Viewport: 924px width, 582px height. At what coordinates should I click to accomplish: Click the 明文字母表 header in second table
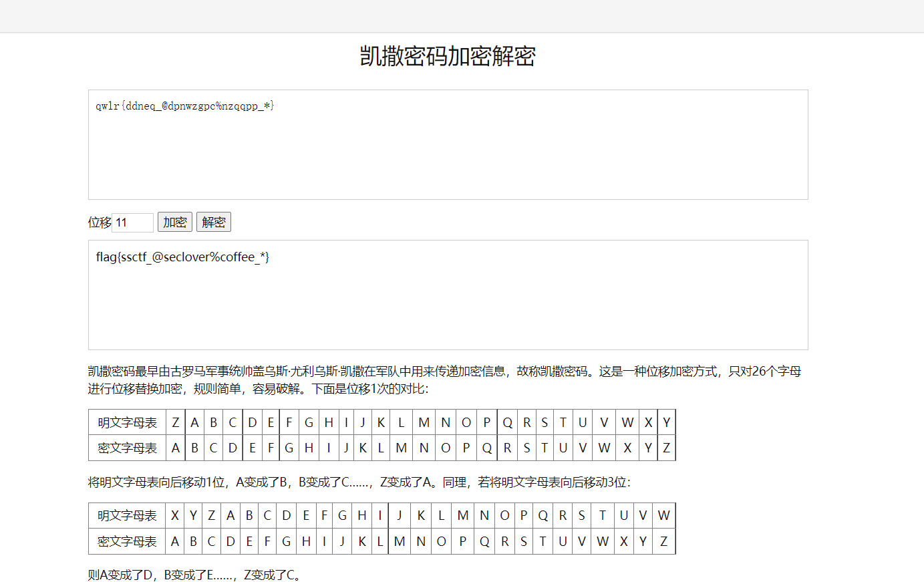pos(127,515)
